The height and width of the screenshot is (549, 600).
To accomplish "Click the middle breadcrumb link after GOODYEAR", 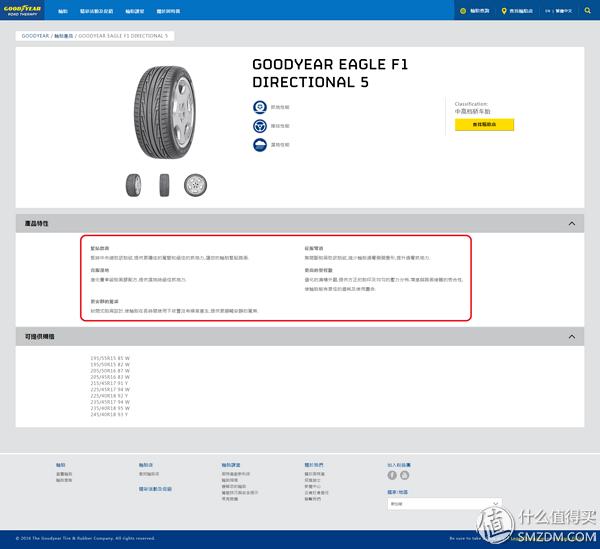I will (x=64, y=36).
